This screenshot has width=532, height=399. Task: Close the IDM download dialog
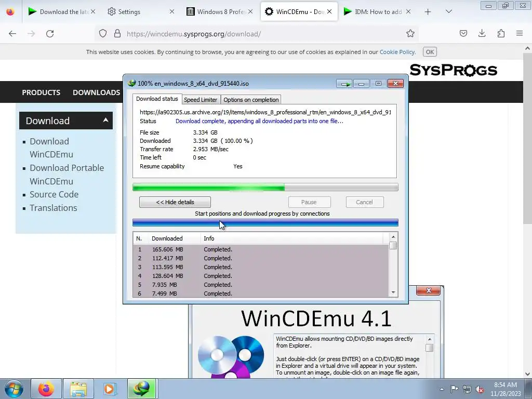pyautogui.click(x=395, y=84)
